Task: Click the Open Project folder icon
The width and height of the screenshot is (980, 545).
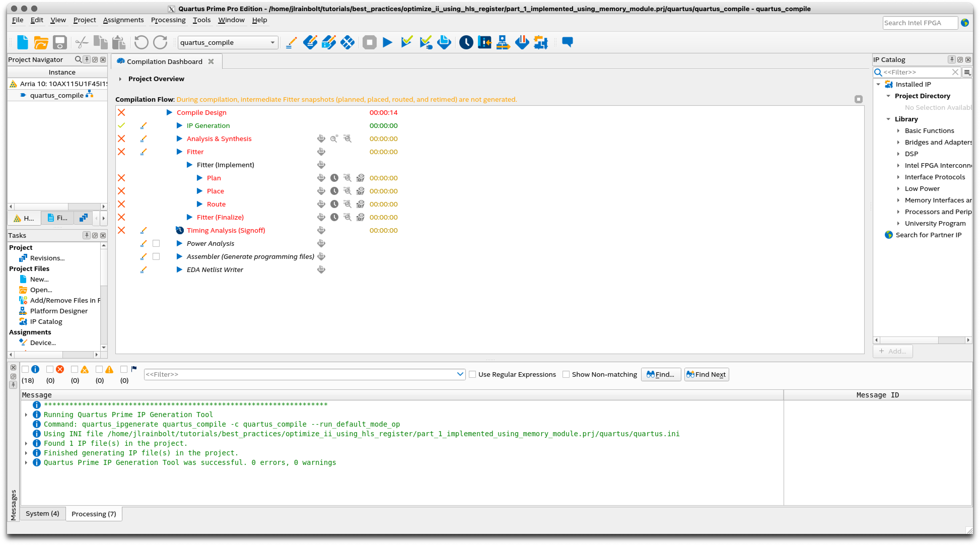Action: 41,42
